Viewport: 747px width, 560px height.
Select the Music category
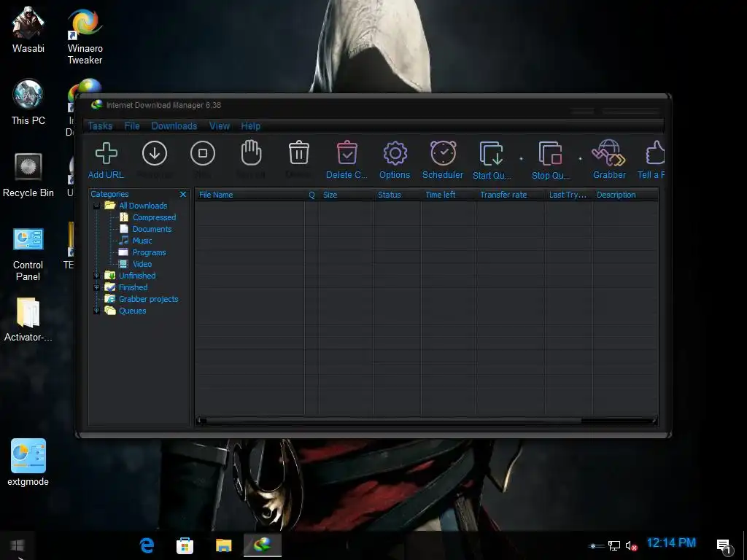coord(142,241)
